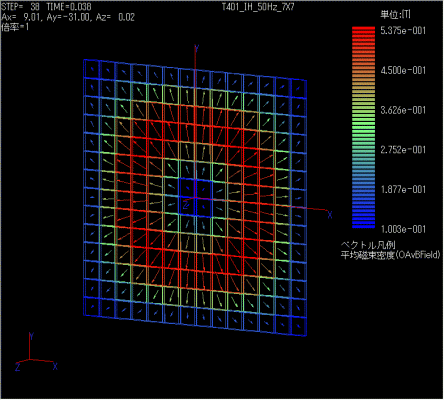Screen dimensions: 444x400
Task: Click the 1.877e-001 legend label
Action: point(403,189)
